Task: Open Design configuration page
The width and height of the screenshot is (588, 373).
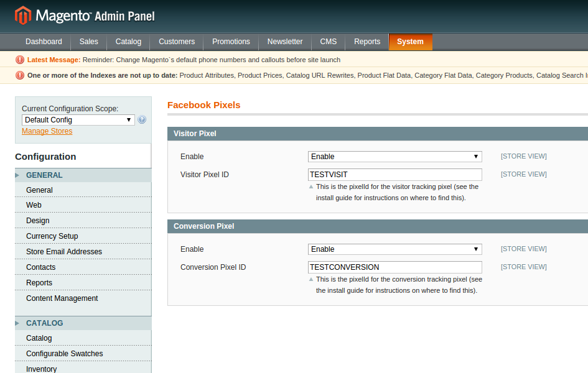Action: point(83,221)
